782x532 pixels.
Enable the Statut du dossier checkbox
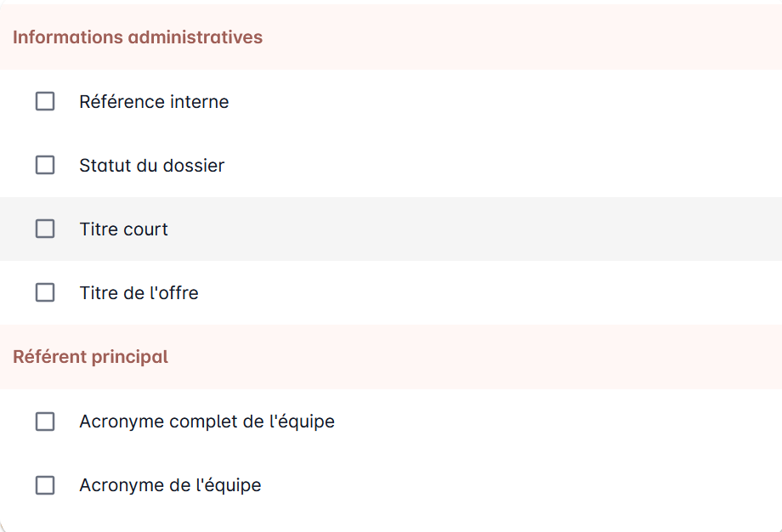click(x=45, y=165)
